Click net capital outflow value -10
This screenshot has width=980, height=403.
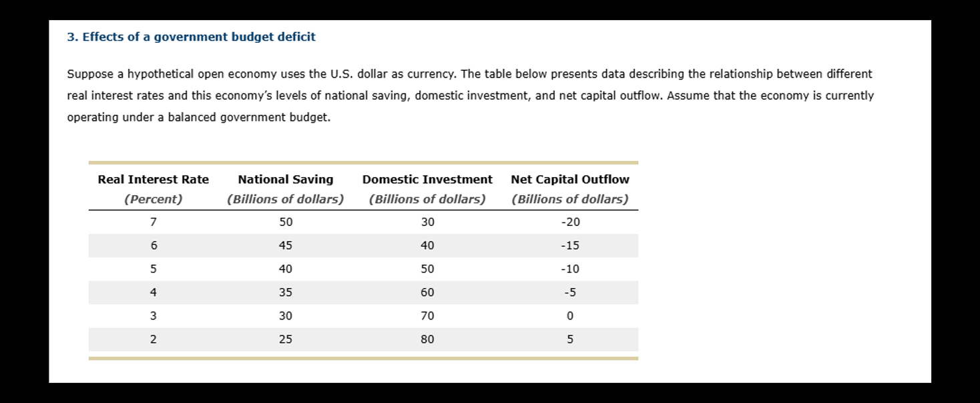tap(570, 269)
